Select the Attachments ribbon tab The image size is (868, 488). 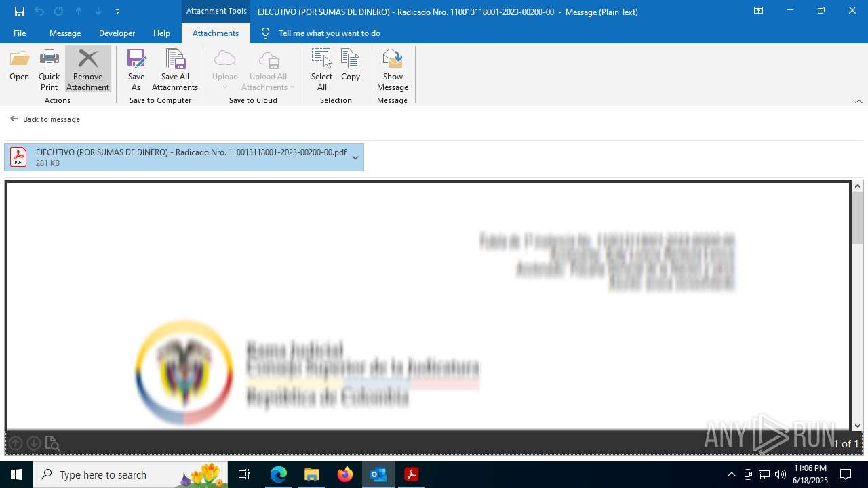216,33
